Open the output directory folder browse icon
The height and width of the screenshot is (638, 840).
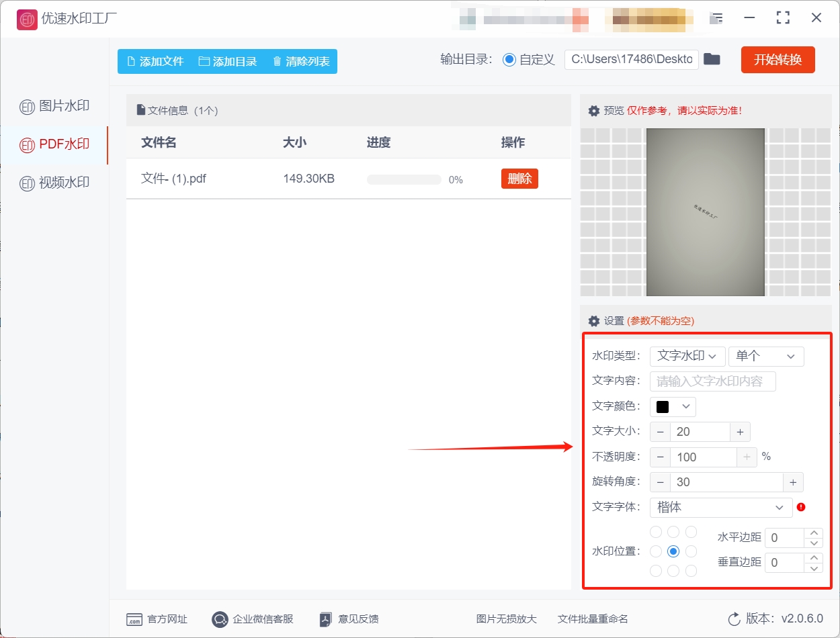712,59
